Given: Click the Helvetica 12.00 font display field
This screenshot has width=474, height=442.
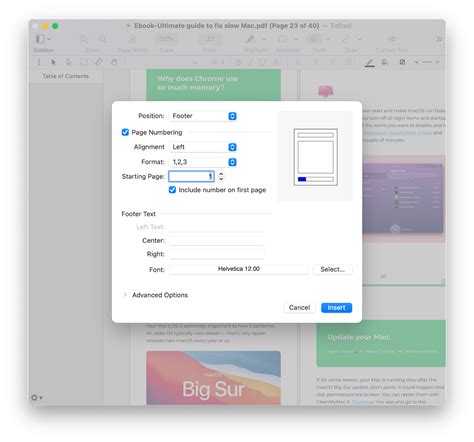Looking at the screenshot, I should [239, 269].
